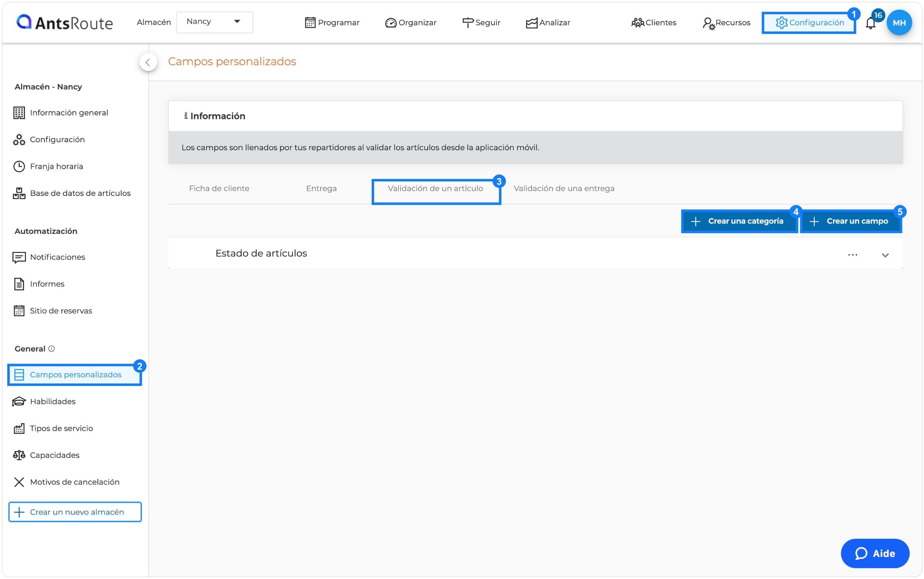Click the Estado de artículos category title

261,253
